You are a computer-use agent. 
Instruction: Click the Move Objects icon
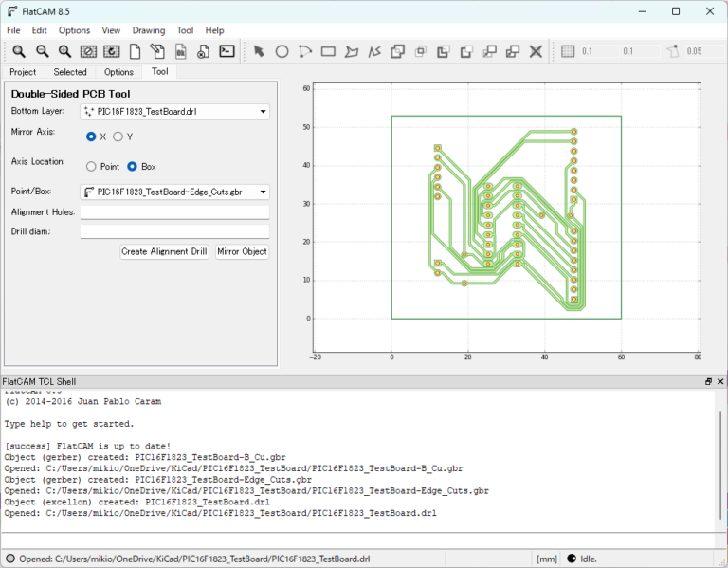point(490,51)
